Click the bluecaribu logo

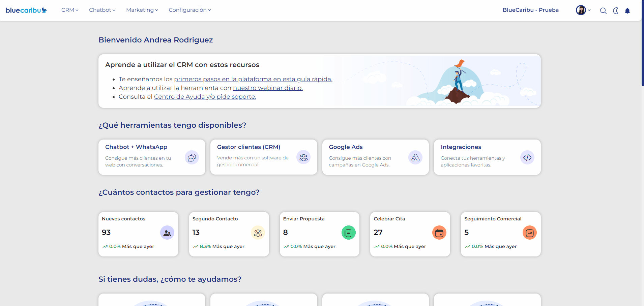click(x=26, y=10)
